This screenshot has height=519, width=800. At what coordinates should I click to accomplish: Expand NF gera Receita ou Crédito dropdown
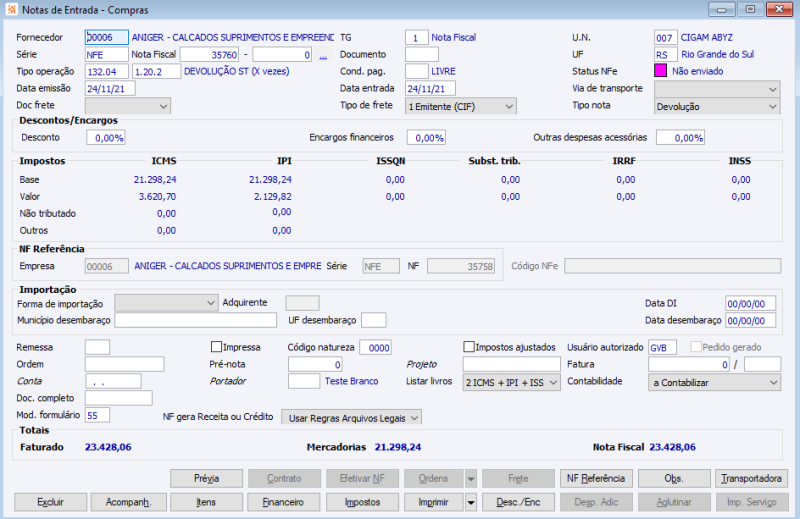(352, 417)
